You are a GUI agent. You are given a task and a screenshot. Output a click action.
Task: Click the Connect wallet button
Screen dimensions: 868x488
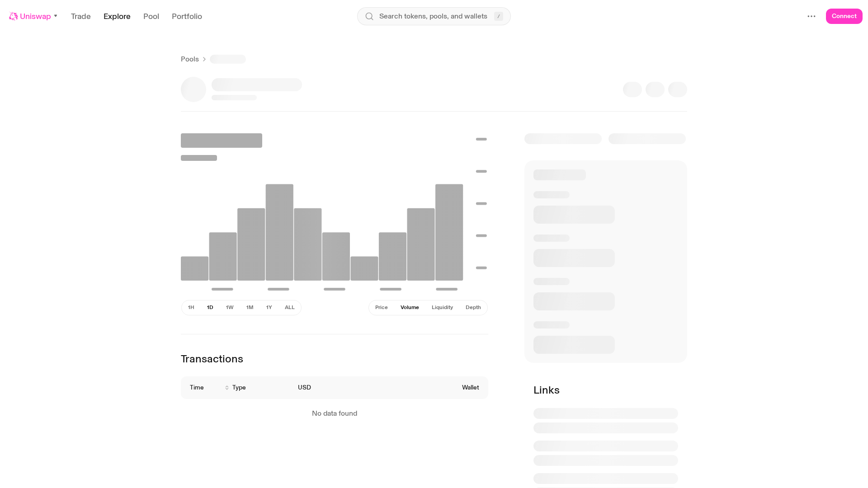[844, 16]
